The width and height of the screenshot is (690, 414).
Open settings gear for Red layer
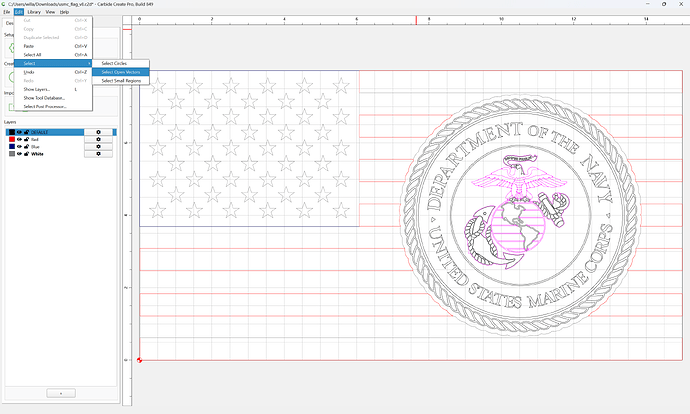click(x=98, y=139)
